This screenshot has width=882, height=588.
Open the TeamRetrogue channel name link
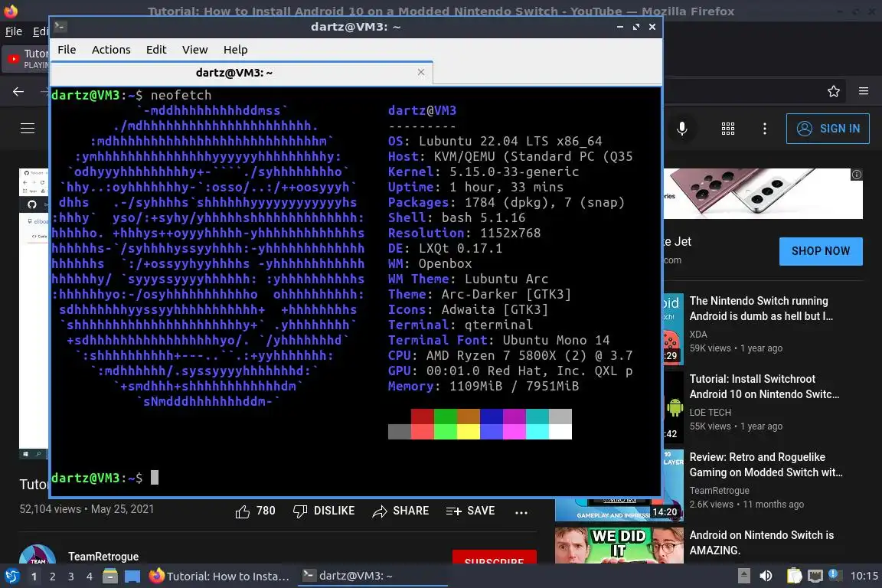click(x=103, y=556)
